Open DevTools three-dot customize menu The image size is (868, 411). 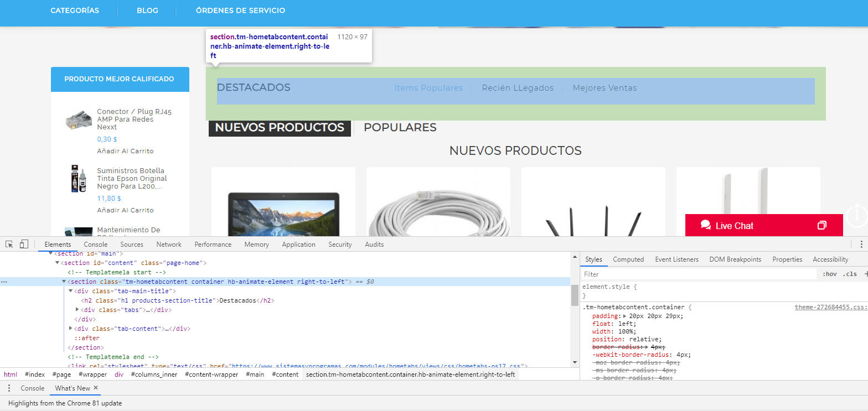tap(861, 244)
